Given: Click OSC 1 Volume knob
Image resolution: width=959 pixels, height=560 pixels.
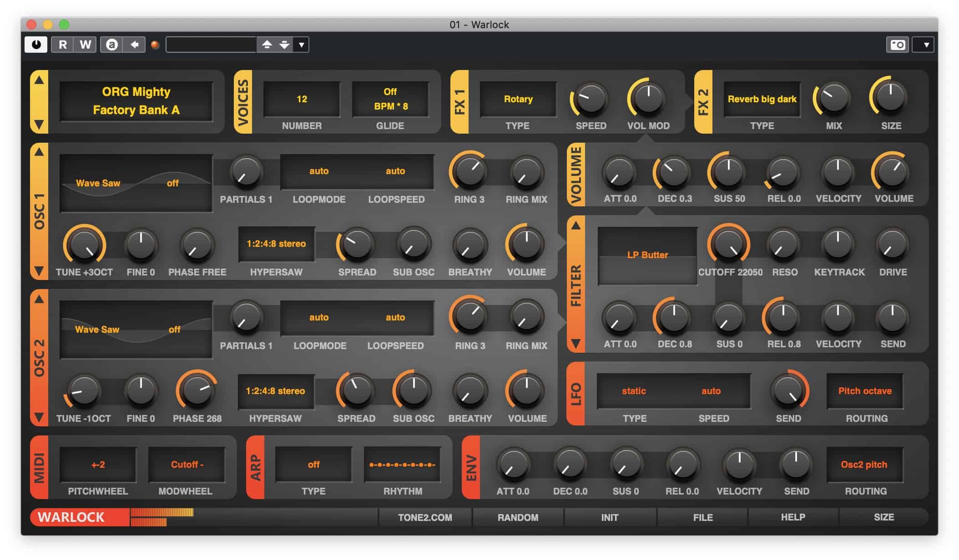Looking at the screenshot, I should pyautogui.click(x=526, y=245).
